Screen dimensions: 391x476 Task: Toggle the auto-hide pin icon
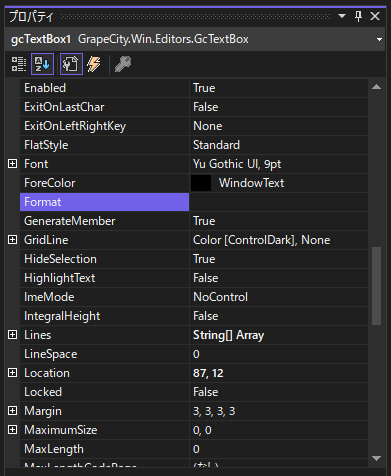click(358, 16)
